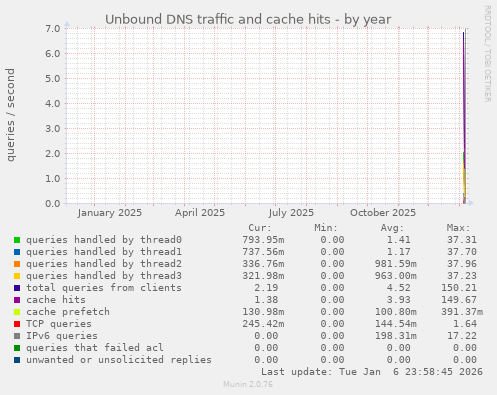Screen dimensions: 497x395
Task: Click the thread2 max value 37.96
Action: [x=462, y=264]
